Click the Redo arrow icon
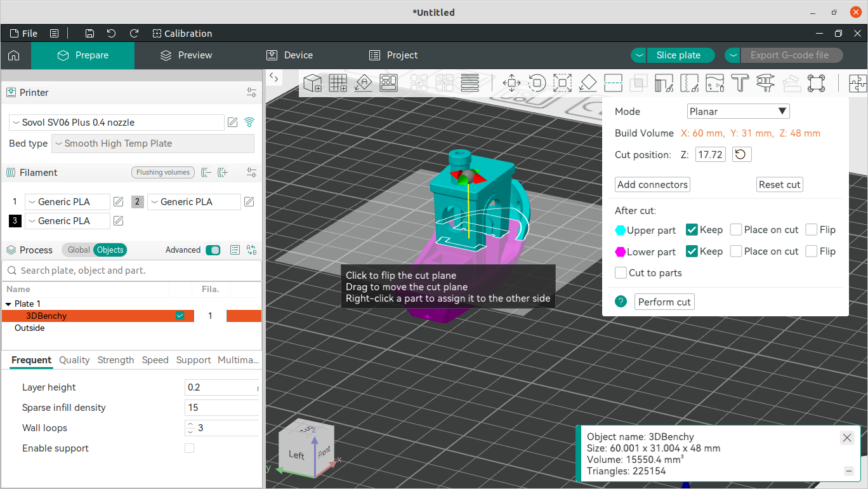Image resolution: width=868 pixels, height=489 pixels. click(134, 34)
